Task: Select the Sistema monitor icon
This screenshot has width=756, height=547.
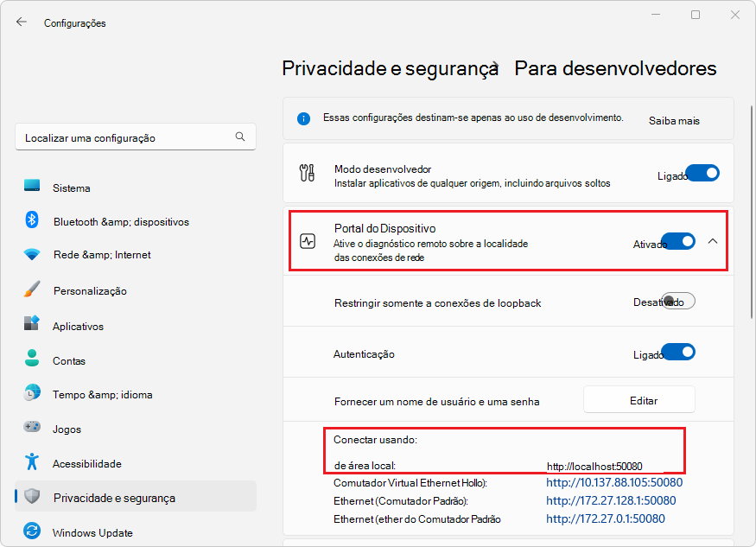Action: coord(33,188)
